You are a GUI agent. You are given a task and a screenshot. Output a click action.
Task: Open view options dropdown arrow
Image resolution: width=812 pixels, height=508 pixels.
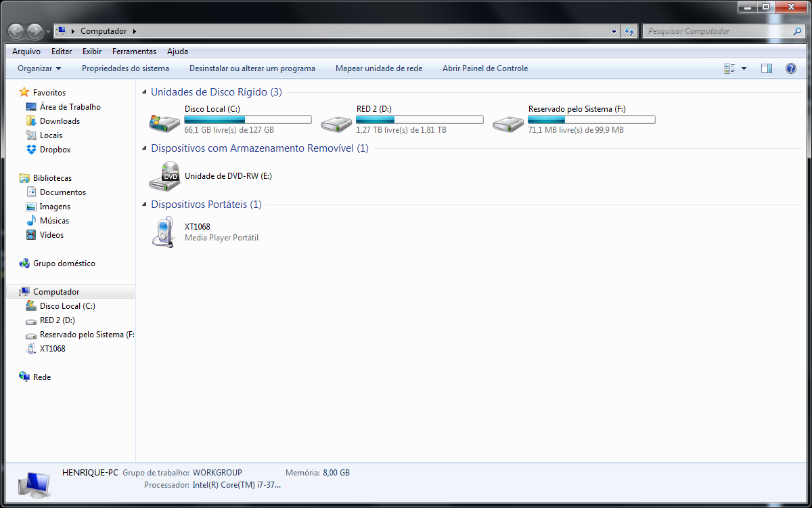pos(744,68)
